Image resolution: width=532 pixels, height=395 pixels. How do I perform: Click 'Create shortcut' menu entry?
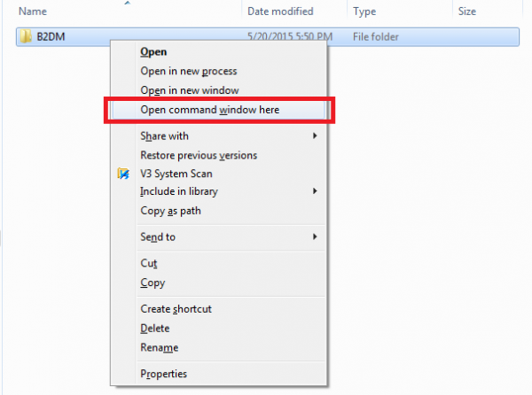[176, 309]
